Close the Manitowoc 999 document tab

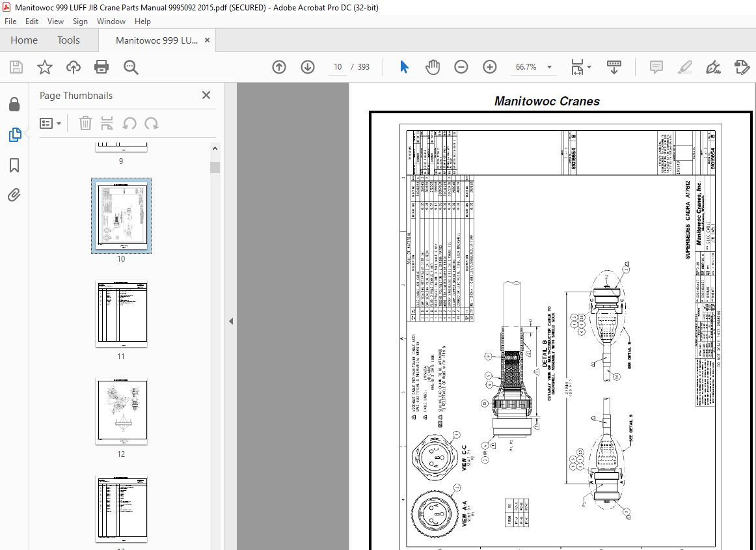pyautogui.click(x=208, y=40)
